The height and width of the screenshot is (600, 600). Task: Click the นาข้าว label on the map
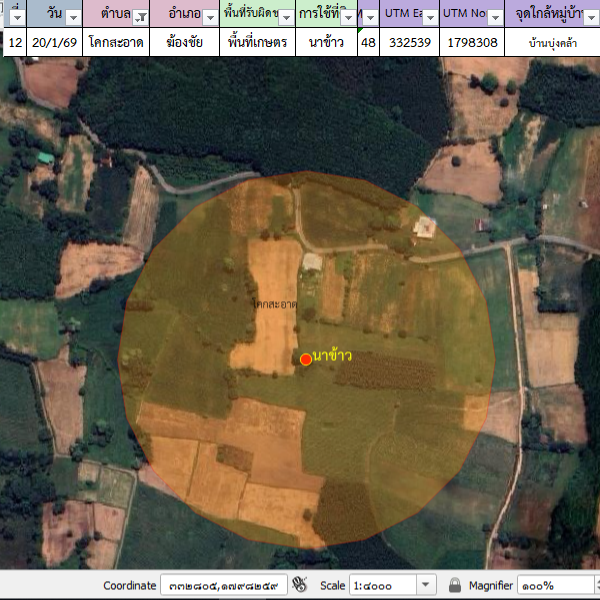(x=332, y=355)
